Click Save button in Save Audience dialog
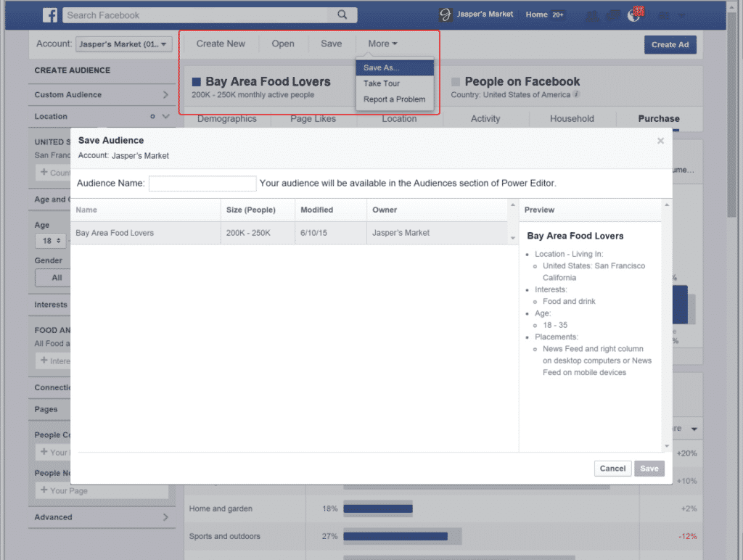The width and height of the screenshot is (743, 560). tap(649, 469)
